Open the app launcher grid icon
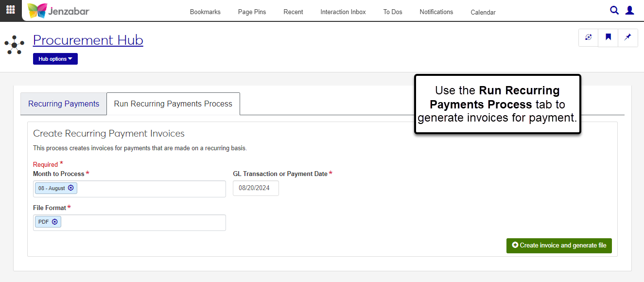The width and height of the screenshot is (644, 282). (x=10, y=10)
